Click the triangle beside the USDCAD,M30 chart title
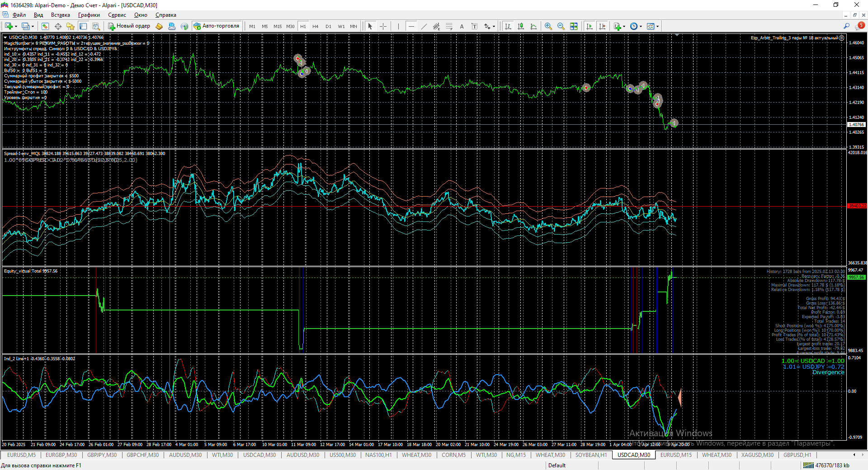Image resolution: width=868 pixels, height=470 pixels. coord(5,38)
